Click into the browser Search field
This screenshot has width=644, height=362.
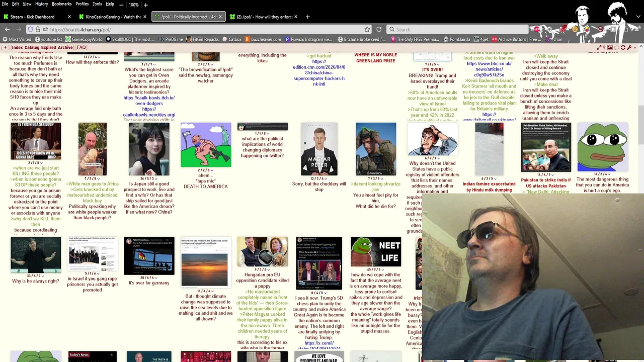tap(458, 29)
